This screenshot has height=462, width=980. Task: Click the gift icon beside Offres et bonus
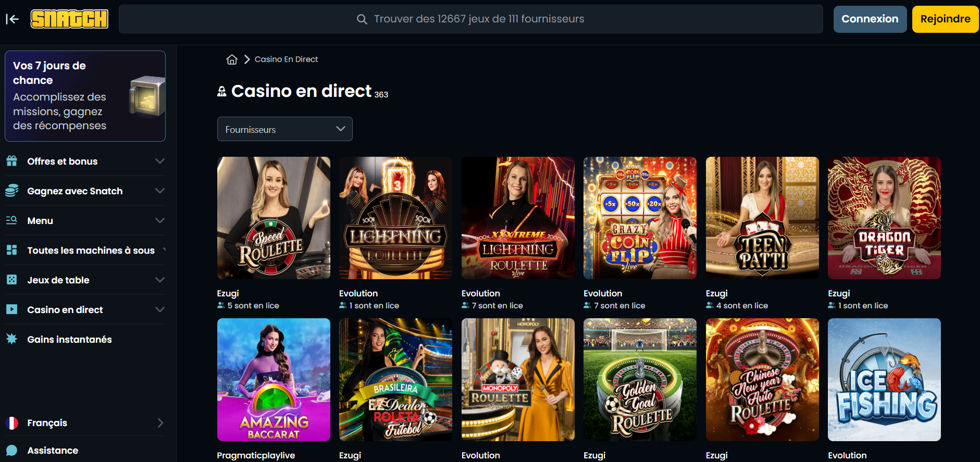pos(12,161)
